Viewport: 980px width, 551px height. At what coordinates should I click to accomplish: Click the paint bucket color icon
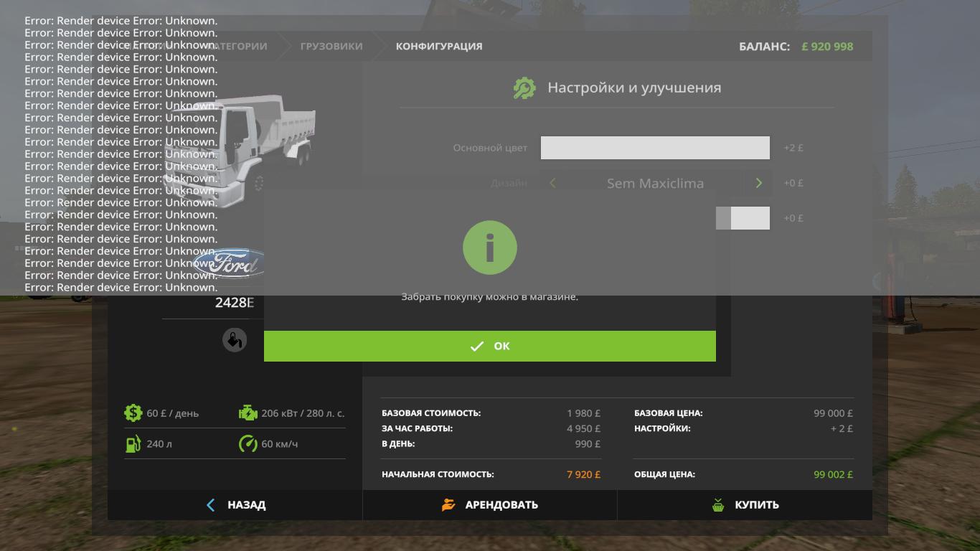point(234,340)
